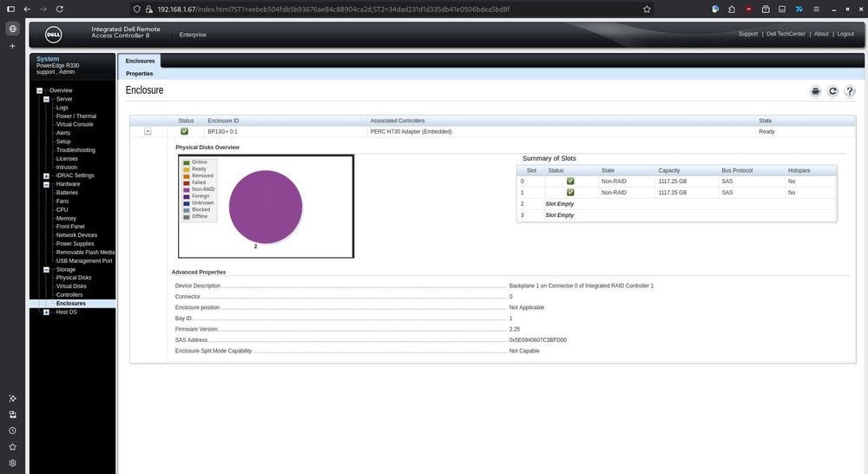
Task: Collapse the Storage tree node
Action: (47, 270)
